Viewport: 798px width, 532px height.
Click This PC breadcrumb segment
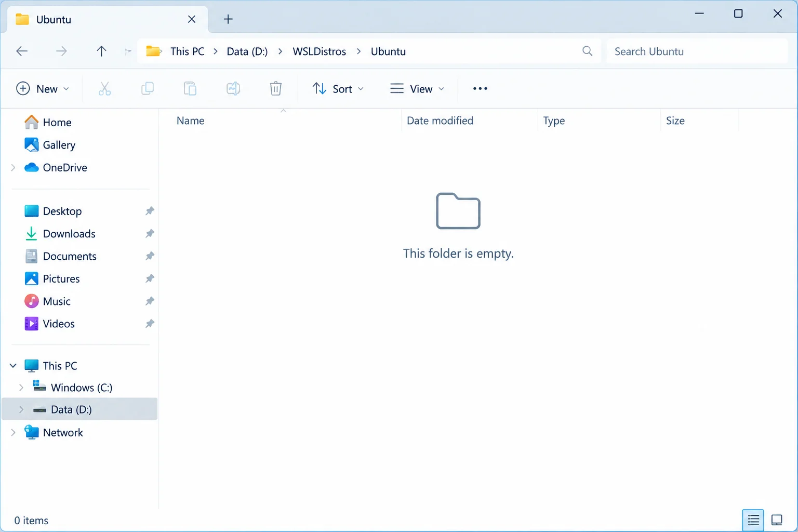(187, 51)
